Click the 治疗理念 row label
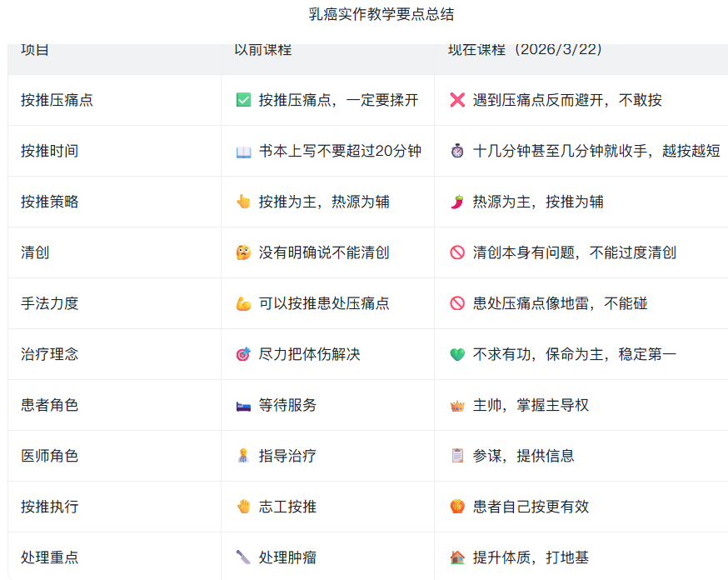 pos(50,354)
